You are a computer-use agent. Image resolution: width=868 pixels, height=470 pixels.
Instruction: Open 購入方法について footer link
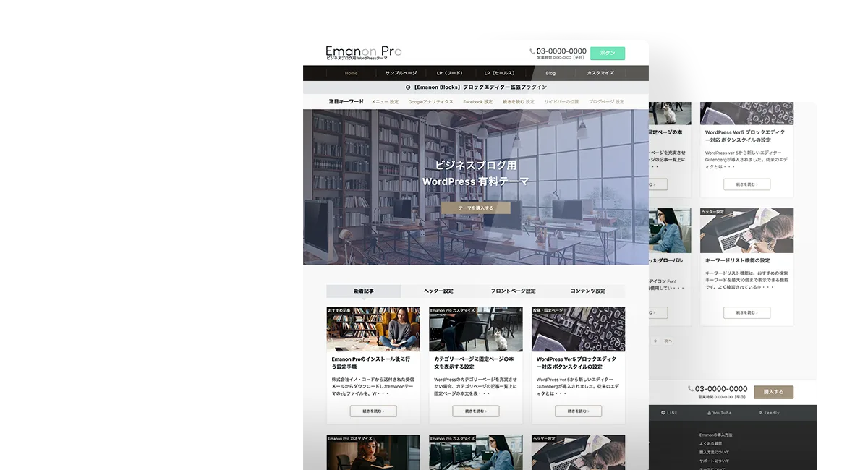pos(715,452)
